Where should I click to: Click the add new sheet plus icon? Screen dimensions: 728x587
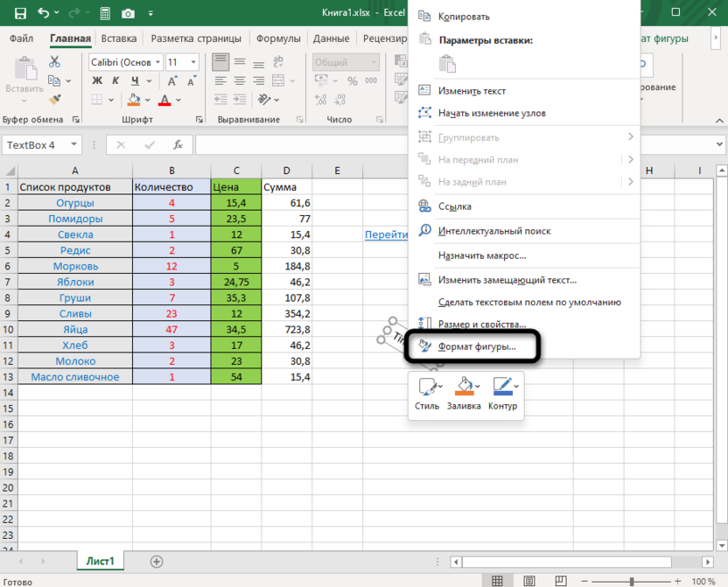point(157,561)
